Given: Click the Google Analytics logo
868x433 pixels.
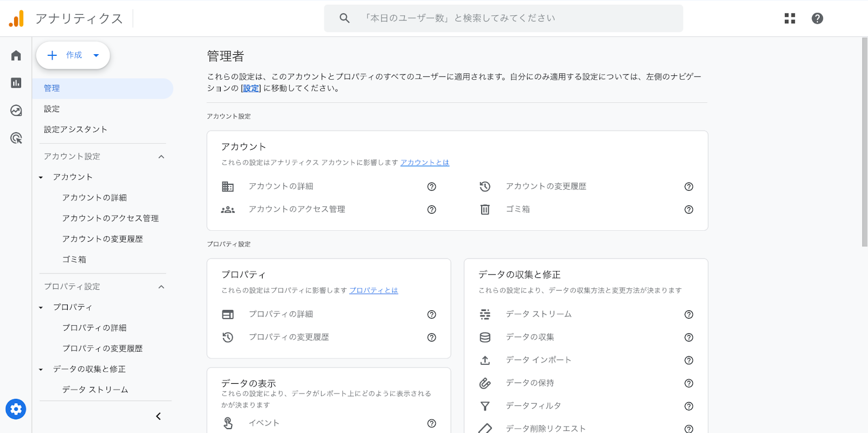Looking at the screenshot, I should point(16,18).
